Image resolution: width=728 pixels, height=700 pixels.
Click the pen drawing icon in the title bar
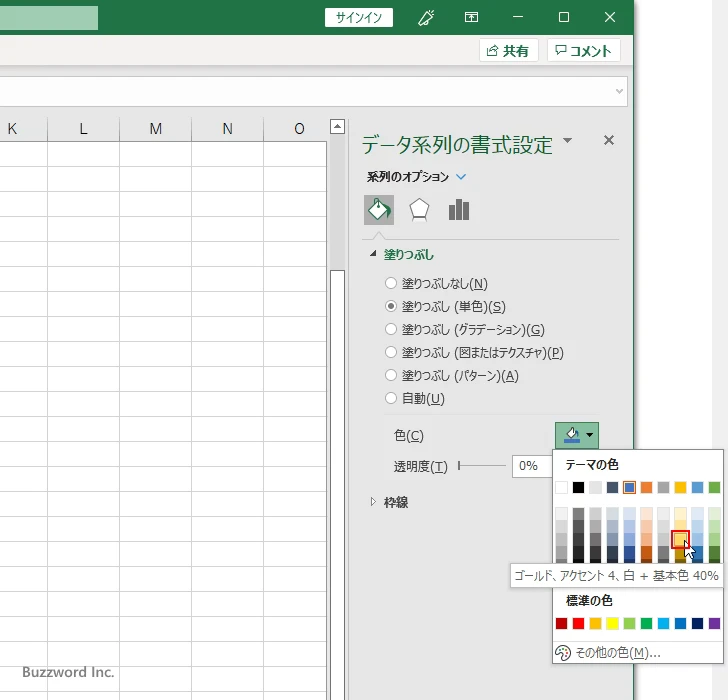[x=426, y=18]
